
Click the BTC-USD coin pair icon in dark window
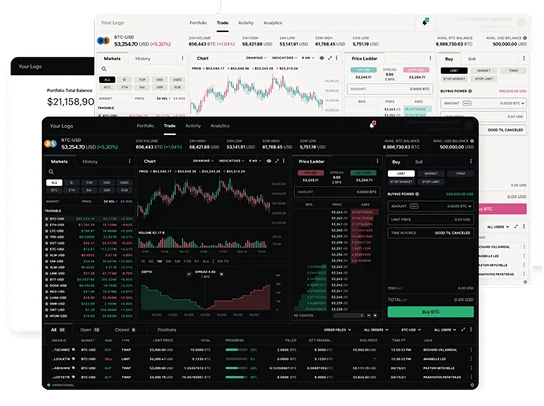point(51,143)
